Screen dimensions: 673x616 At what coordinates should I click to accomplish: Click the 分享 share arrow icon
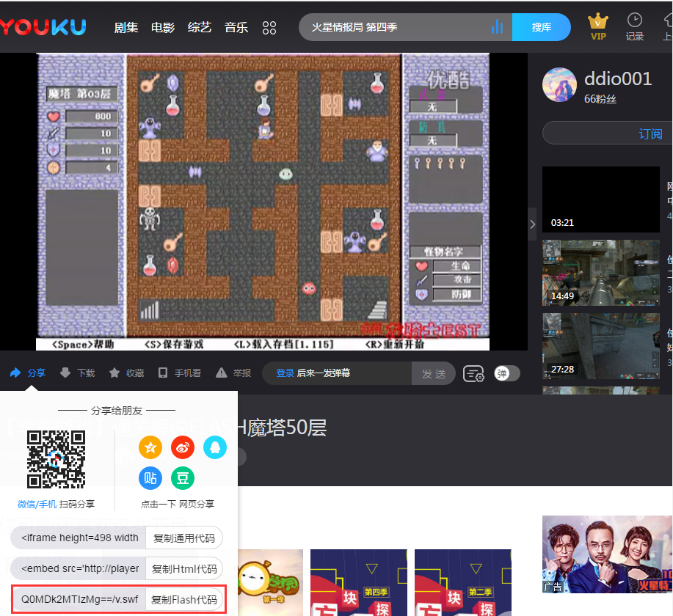[x=15, y=373]
